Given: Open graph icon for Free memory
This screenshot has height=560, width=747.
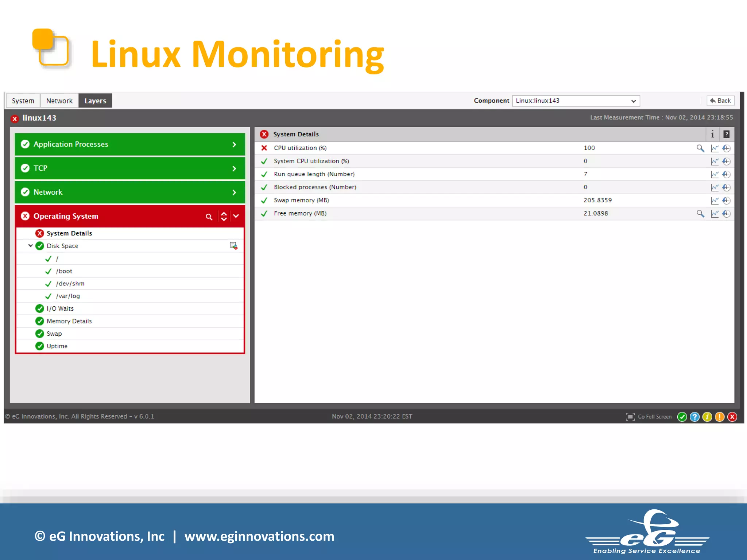Looking at the screenshot, I should tap(715, 214).
